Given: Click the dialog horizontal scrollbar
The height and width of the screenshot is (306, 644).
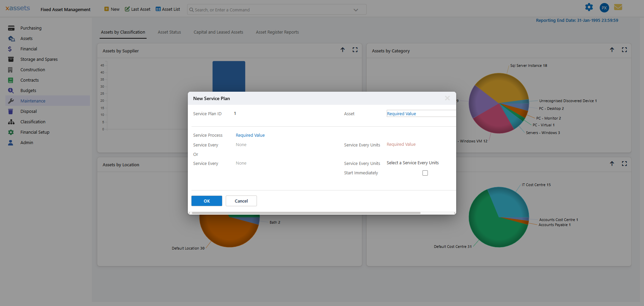Looking at the screenshot, I should tap(306, 213).
